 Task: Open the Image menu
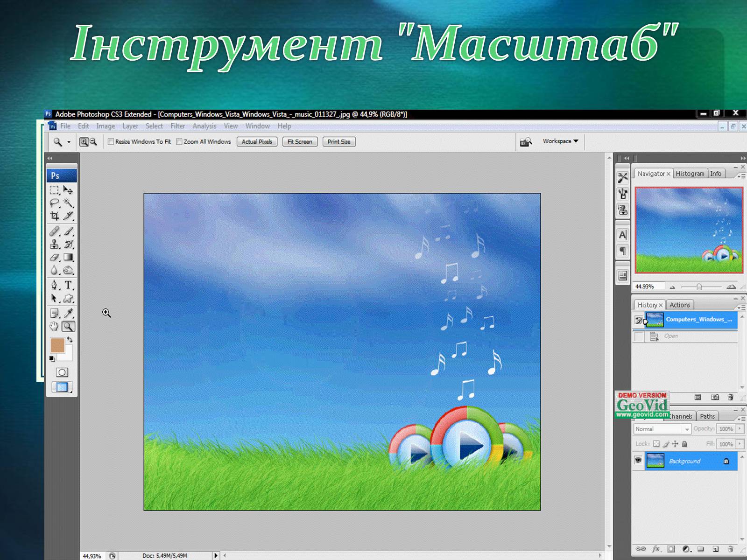pyautogui.click(x=106, y=126)
